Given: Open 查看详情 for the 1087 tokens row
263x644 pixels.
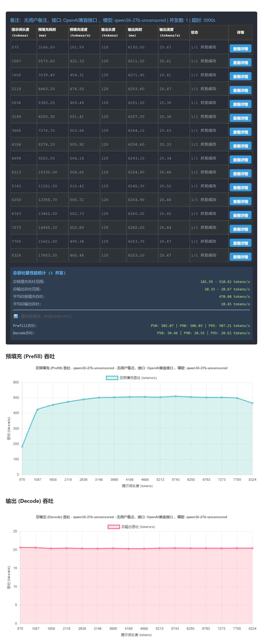Looking at the screenshot, I should [x=240, y=62].
